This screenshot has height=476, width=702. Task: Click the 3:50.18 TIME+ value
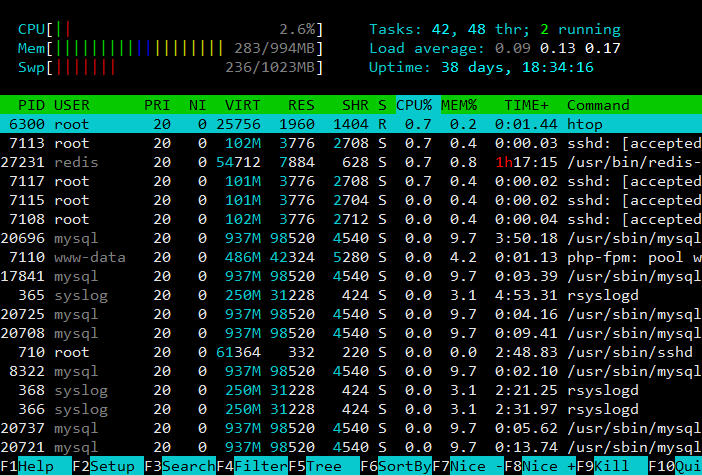(x=526, y=238)
